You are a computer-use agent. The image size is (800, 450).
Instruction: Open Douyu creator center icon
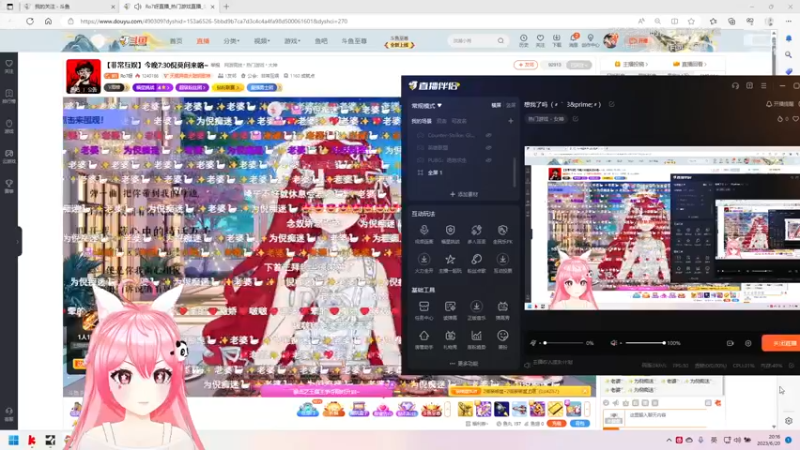pos(590,40)
